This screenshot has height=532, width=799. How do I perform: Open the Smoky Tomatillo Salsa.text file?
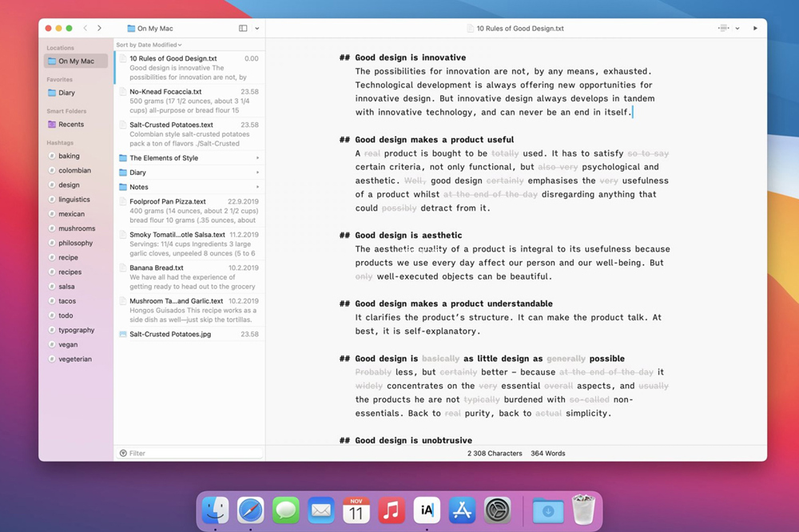point(189,244)
